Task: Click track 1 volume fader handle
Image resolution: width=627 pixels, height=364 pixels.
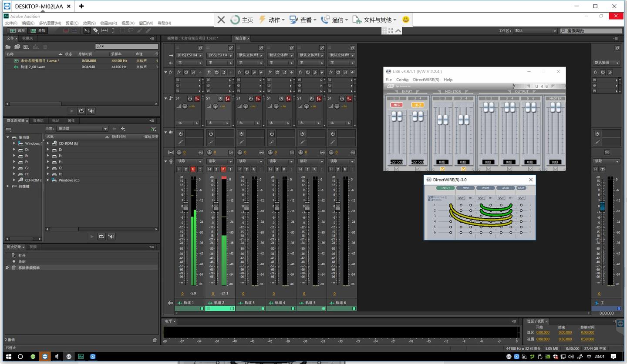Action: (185, 207)
